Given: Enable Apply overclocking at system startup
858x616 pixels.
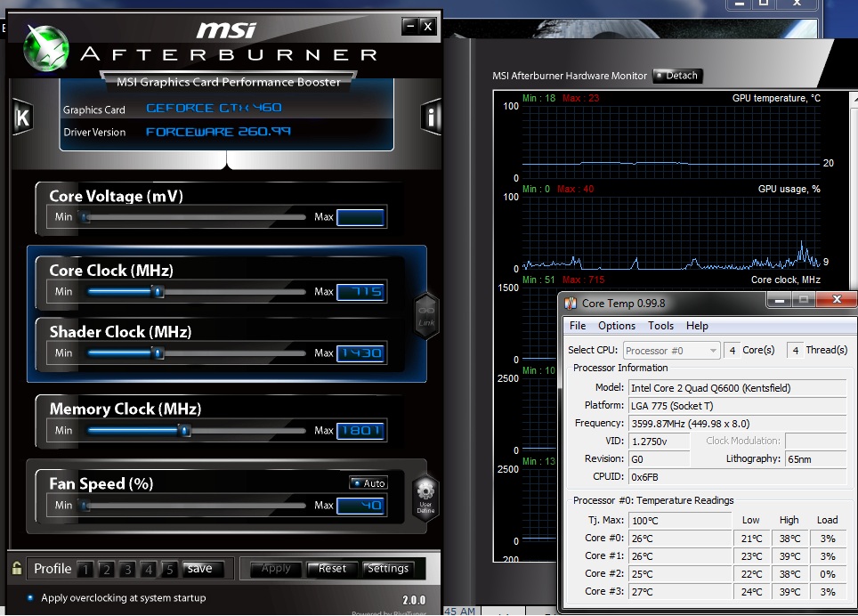Looking at the screenshot, I should [30, 597].
